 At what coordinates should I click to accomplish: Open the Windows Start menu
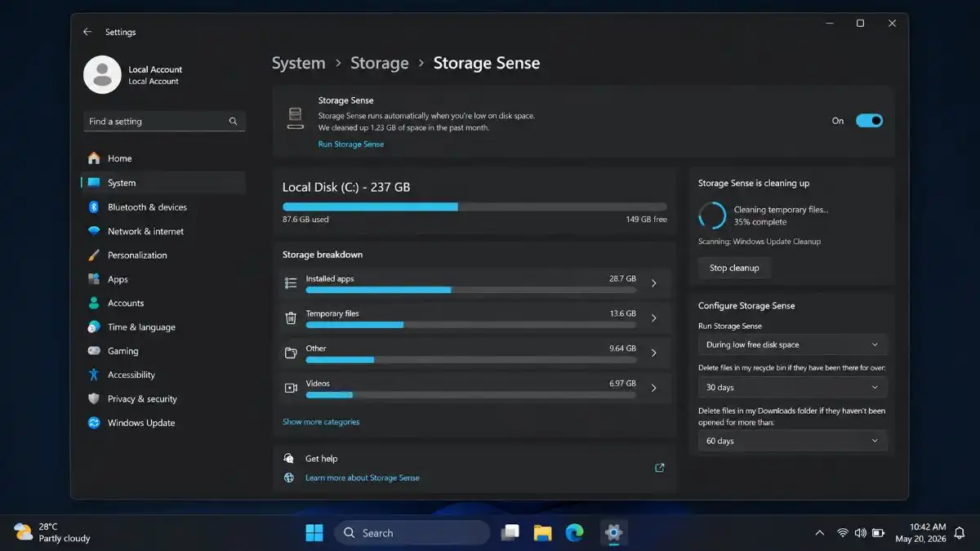click(314, 533)
